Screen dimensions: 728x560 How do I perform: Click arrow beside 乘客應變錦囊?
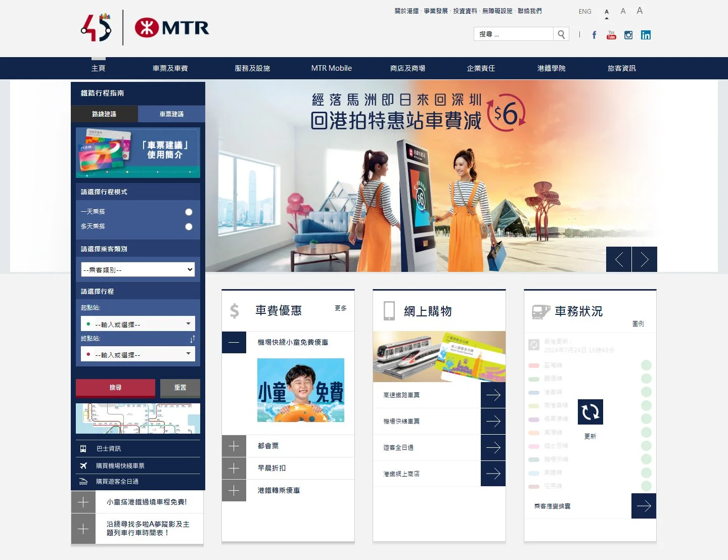click(x=644, y=506)
